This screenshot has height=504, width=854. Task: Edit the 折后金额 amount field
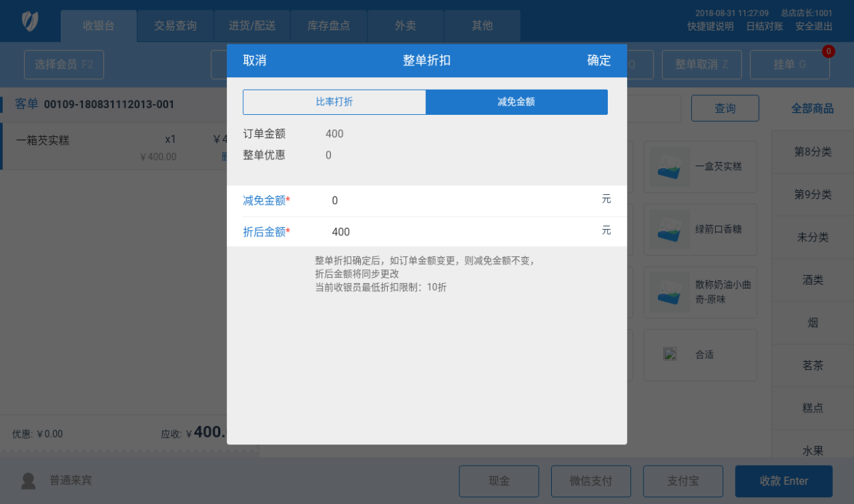tap(458, 232)
